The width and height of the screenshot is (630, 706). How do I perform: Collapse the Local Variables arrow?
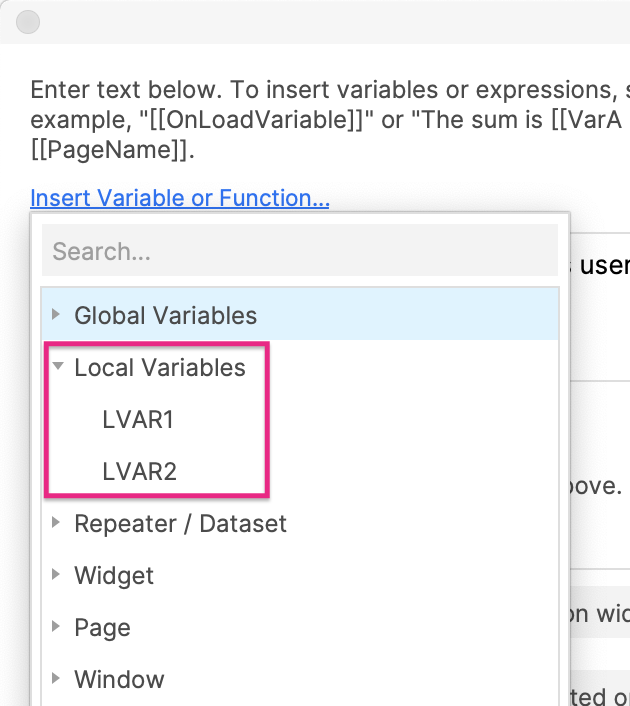pyautogui.click(x=58, y=367)
